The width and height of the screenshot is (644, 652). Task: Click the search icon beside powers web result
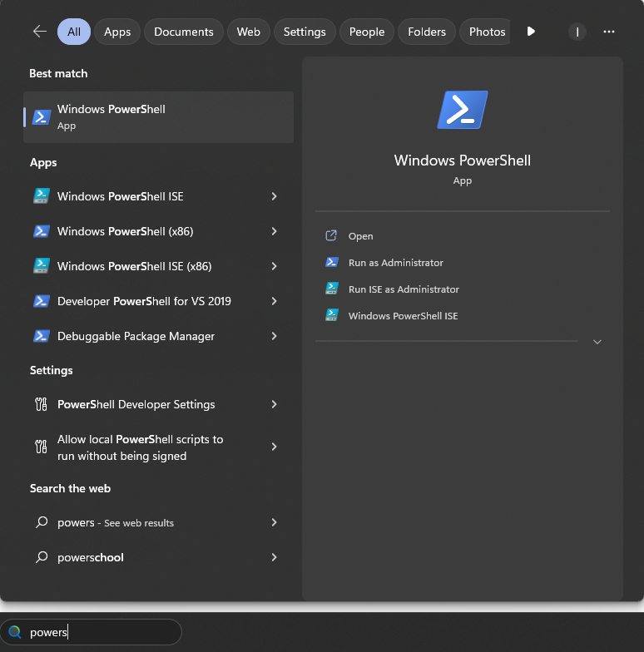(x=42, y=522)
